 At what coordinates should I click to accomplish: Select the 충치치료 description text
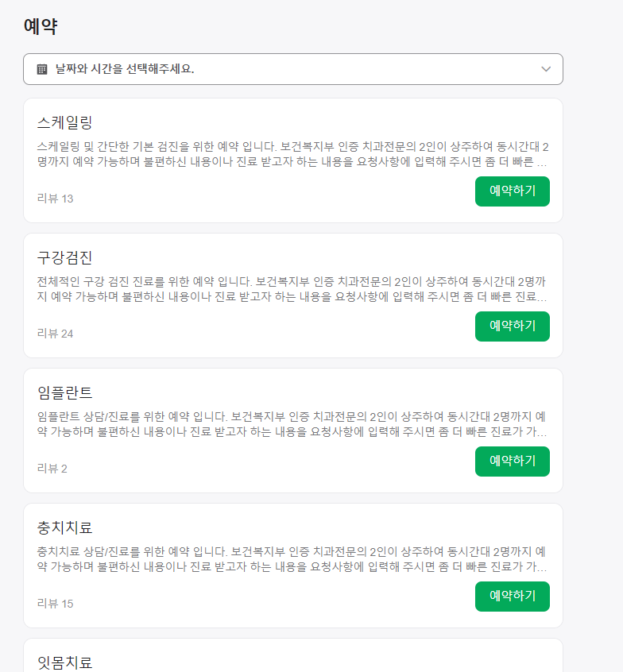coord(292,559)
